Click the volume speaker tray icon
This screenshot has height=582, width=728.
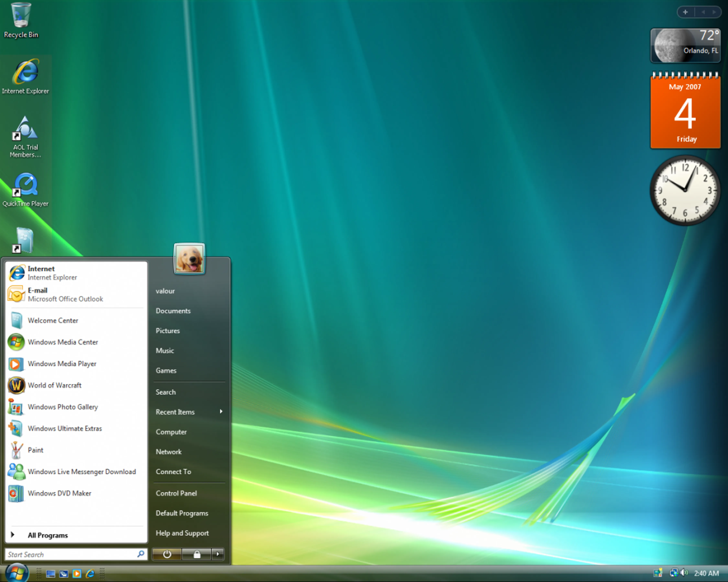[x=684, y=573]
